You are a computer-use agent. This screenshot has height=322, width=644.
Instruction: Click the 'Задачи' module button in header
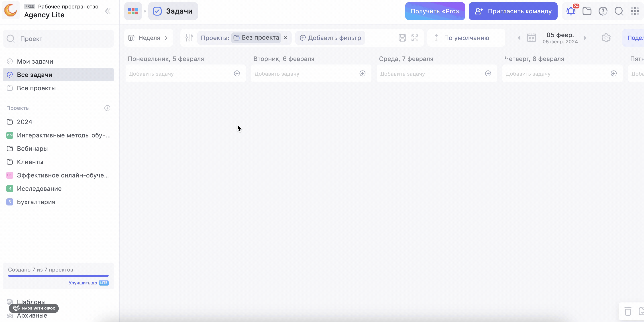tap(173, 11)
